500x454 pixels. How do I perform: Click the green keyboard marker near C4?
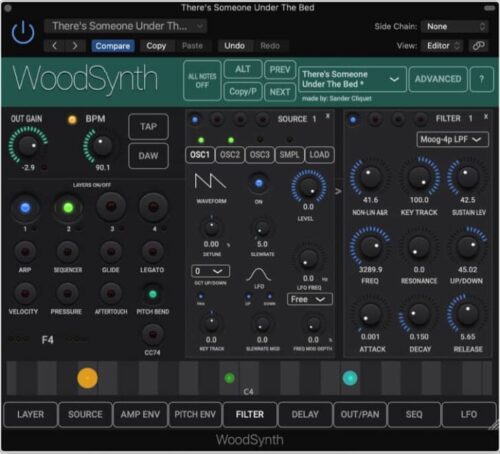coord(229,378)
